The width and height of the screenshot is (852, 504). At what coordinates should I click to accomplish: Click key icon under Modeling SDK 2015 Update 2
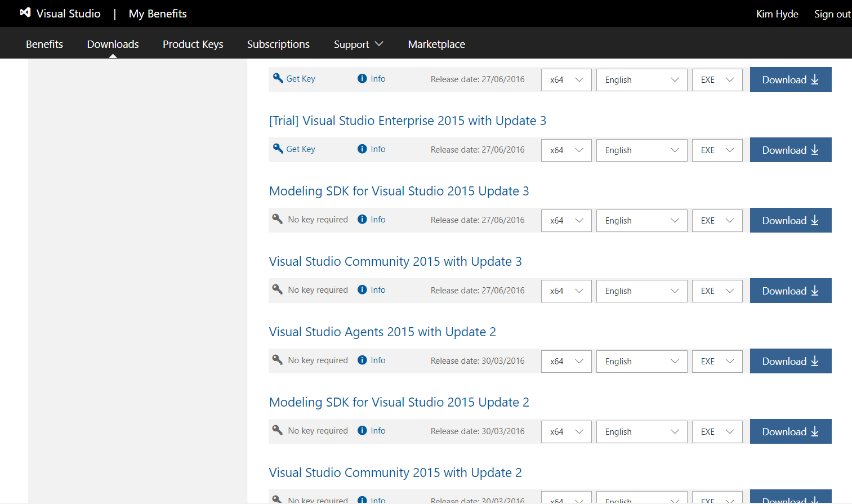[278, 430]
